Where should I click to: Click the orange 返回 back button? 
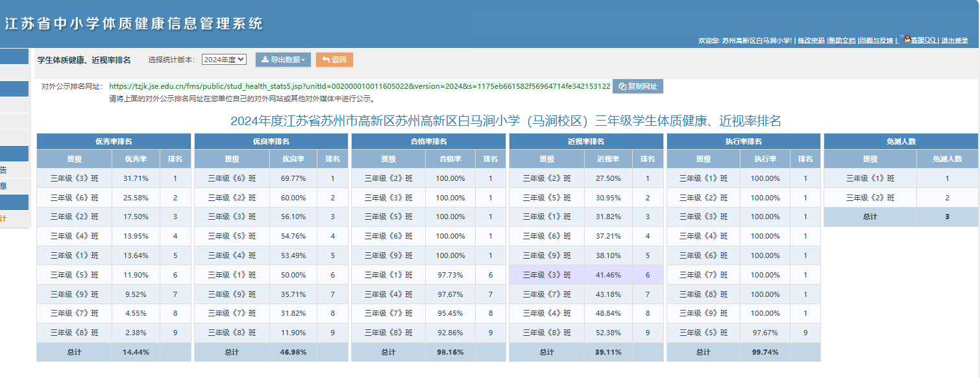(334, 60)
